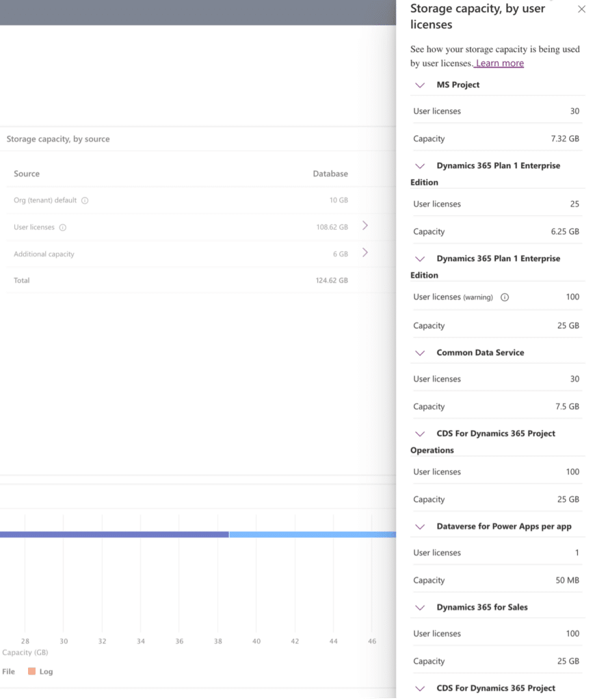Screen dimensions: 595x700
Task: Click the 46 tick label on the chart axis
Action: (x=372, y=641)
